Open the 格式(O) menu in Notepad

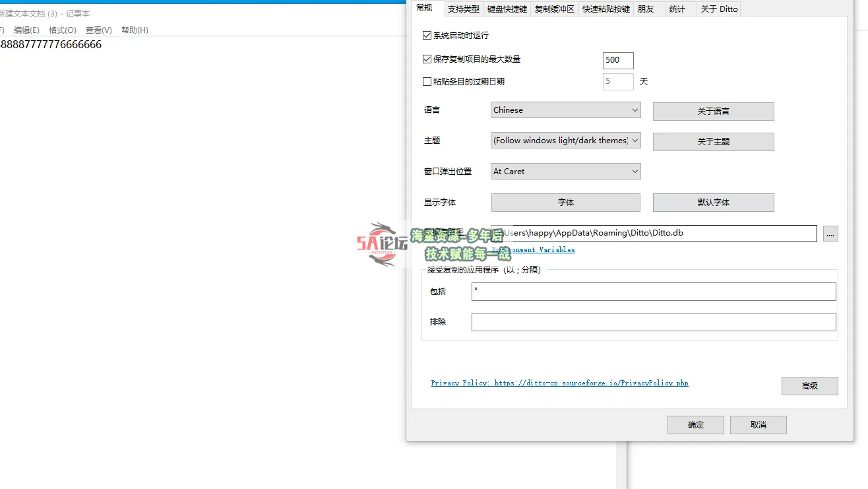coord(63,30)
